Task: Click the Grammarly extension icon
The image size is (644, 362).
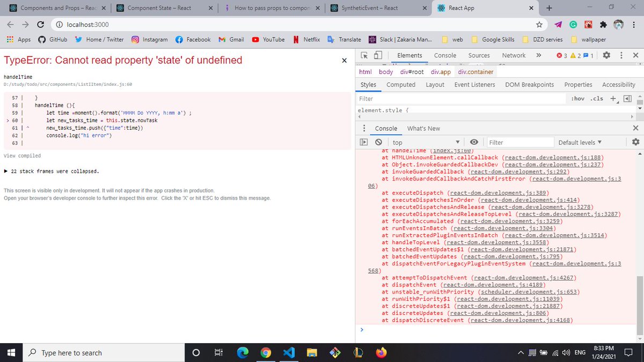Action: point(573,25)
